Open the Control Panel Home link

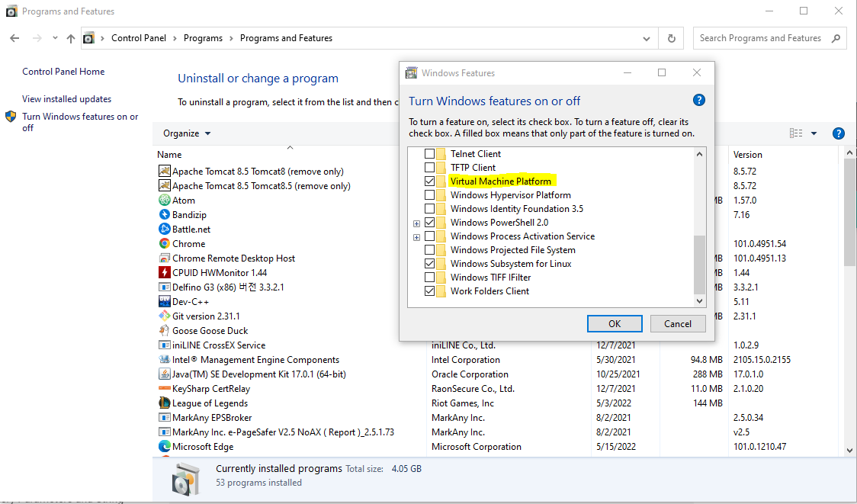pos(63,72)
